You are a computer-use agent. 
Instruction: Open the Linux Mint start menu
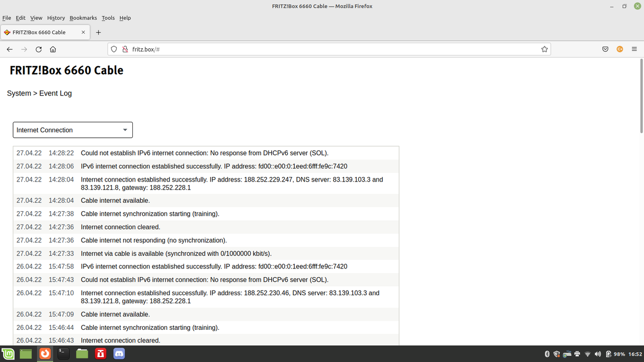pos(8,354)
